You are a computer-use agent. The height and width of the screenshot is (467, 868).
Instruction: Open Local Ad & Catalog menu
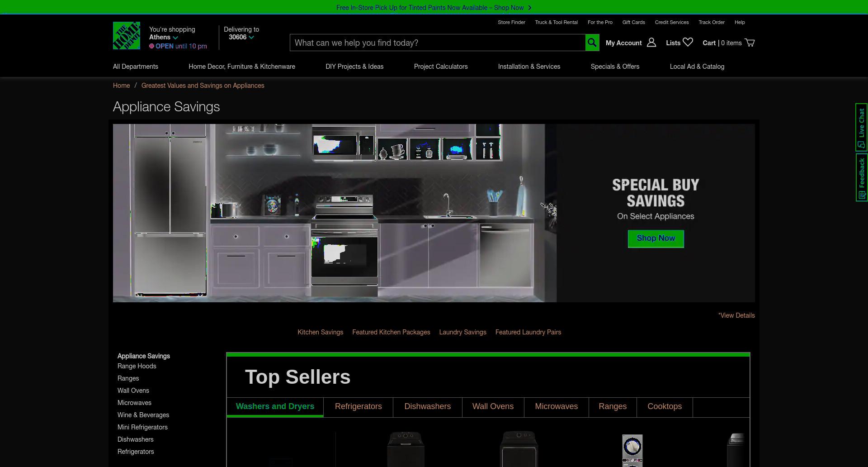[697, 67]
